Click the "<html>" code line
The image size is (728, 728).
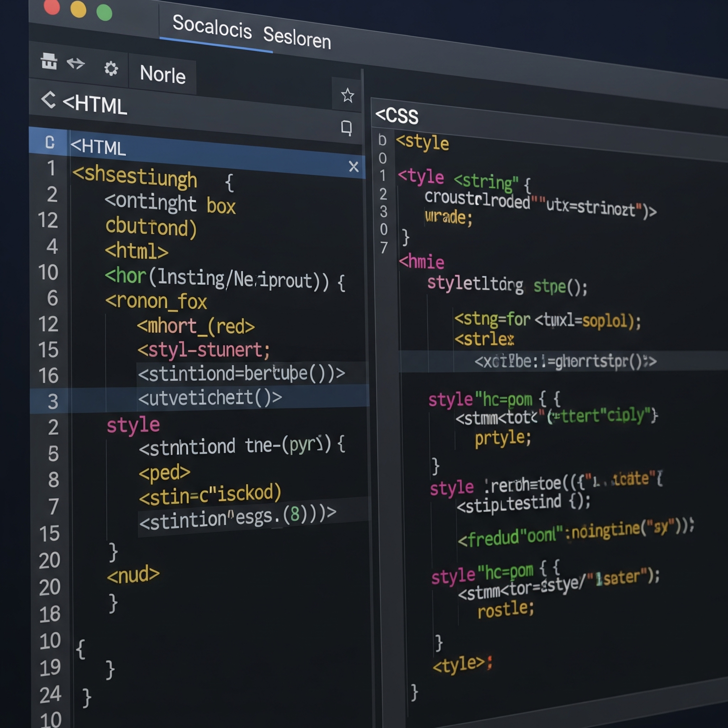click(136, 251)
